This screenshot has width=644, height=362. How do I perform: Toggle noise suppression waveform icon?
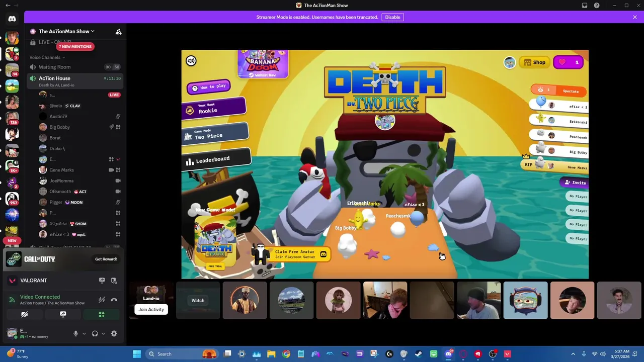click(102, 300)
